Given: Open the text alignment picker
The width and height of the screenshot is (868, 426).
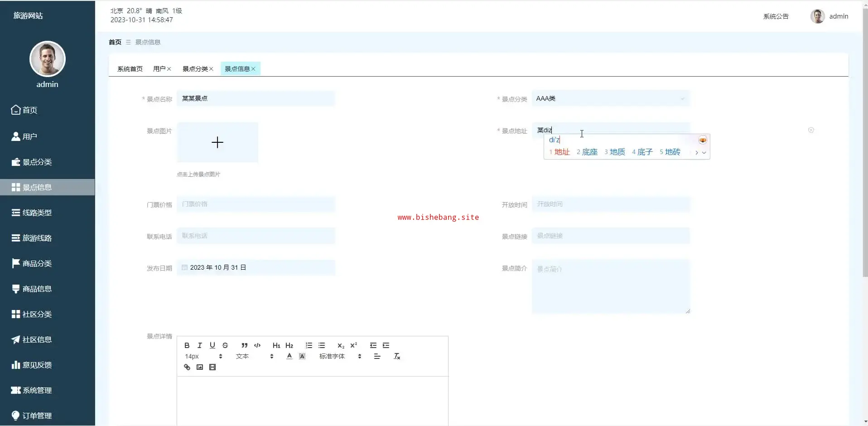Looking at the screenshot, I should [x=377, y=356].
